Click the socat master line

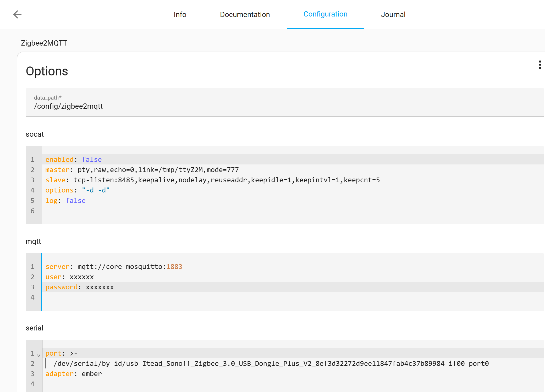(x=293, y=170)
